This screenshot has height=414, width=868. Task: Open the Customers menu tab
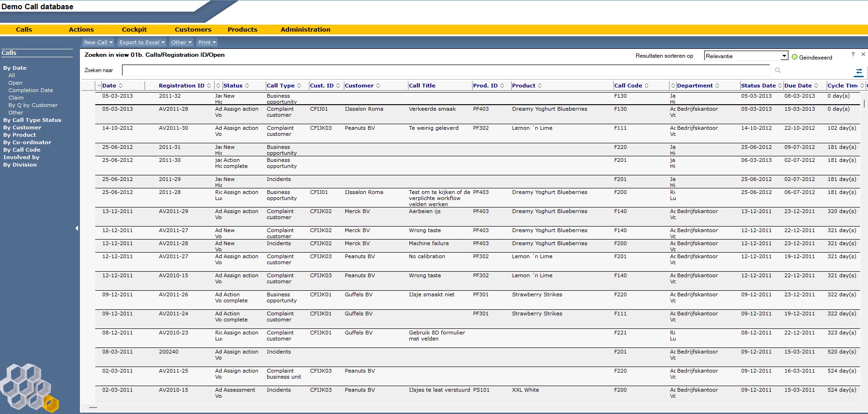pyautogui.click(x=193, y=29)
